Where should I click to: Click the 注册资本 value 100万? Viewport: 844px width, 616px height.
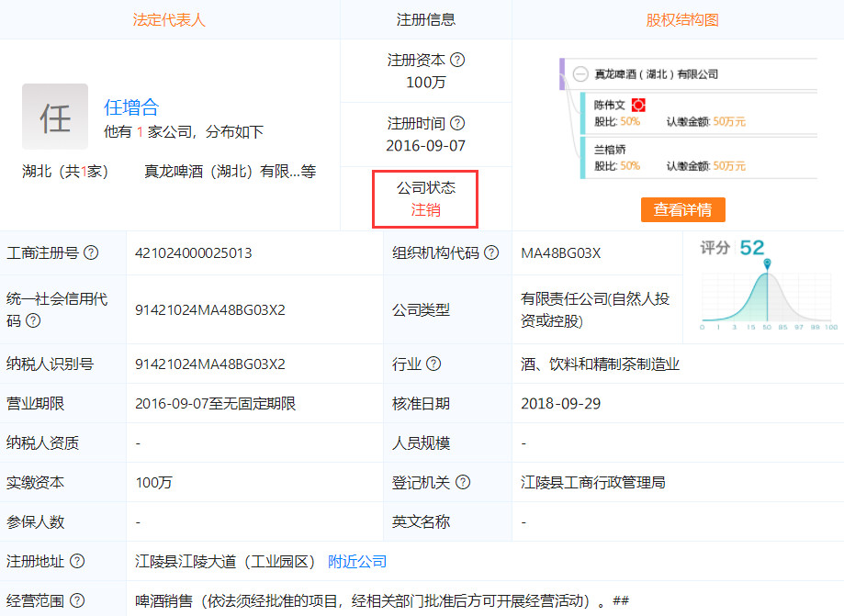tap(426, 83)
